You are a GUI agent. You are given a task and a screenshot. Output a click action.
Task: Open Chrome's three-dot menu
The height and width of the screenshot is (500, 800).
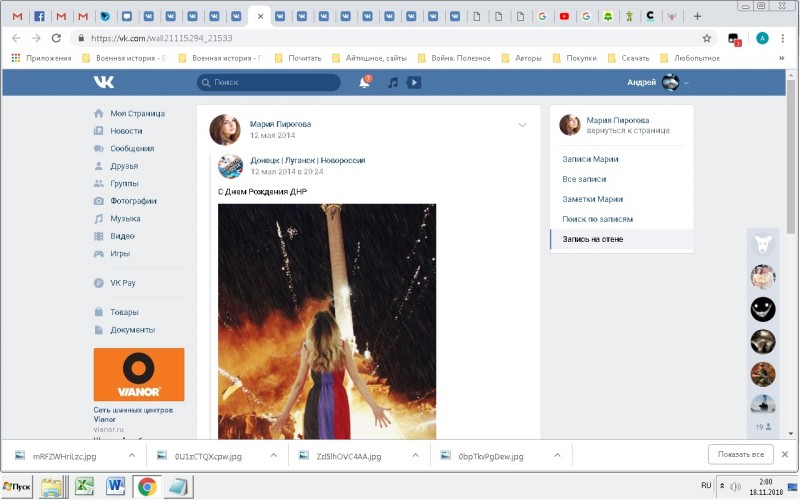[x=785, y=38]
